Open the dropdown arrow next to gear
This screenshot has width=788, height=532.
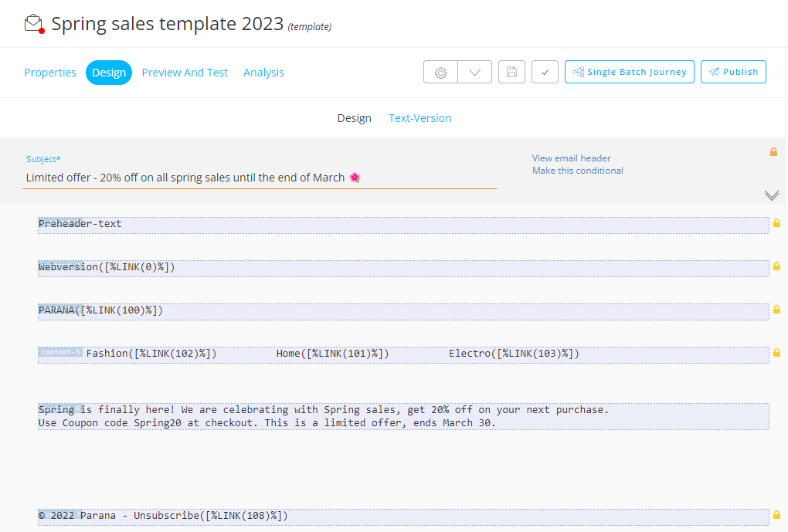(x=474, y=73)
